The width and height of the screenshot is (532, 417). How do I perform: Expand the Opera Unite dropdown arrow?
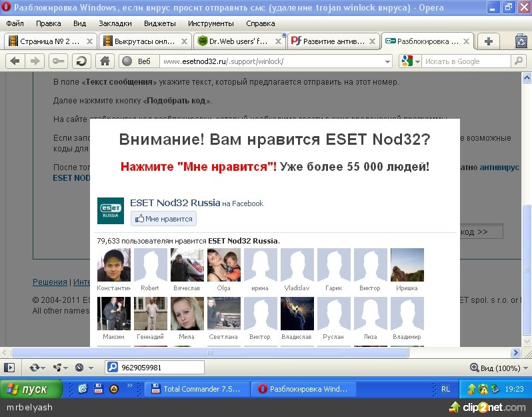[x=65, y=368]
